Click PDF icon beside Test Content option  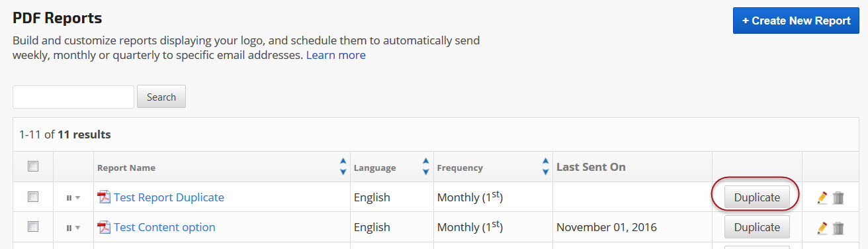click(x=104, y=227)
